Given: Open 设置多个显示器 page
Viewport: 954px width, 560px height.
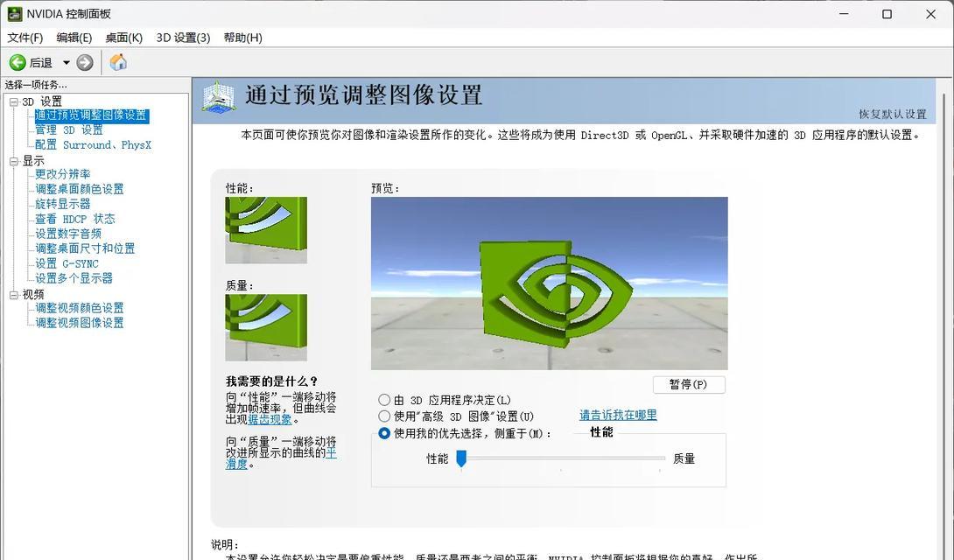Looking at the screenshot, I should 74,278.
